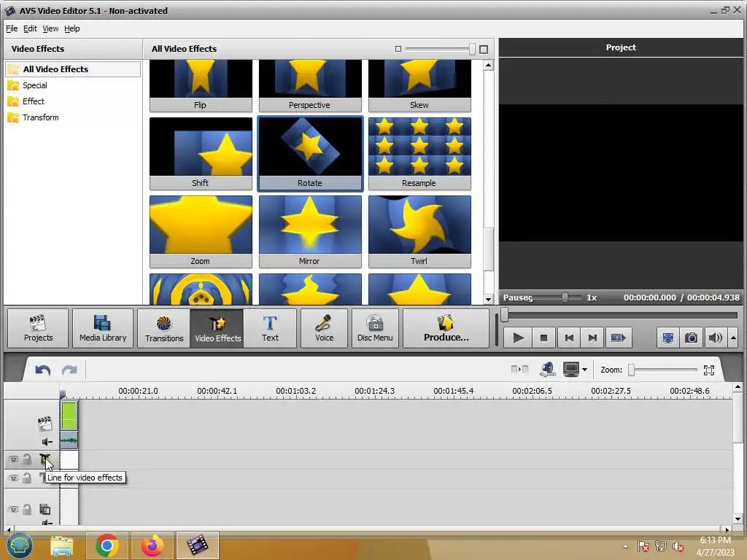Click the preview seek bar handle
This screenshot has width=747, height=560.
coord(505,315)
